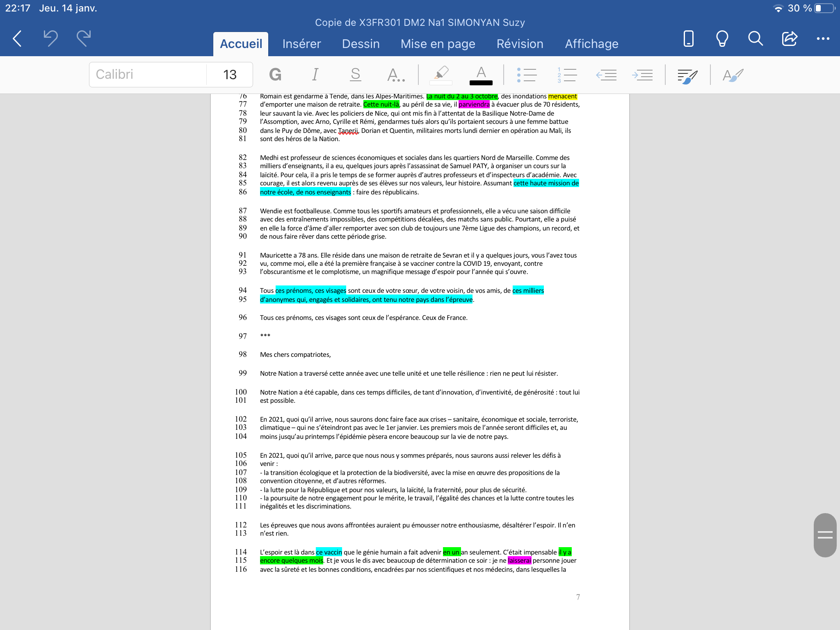The height and width of the screenshot is (630, 840).
Task: Apply bulleted list formatting
Action: (527, 75)
